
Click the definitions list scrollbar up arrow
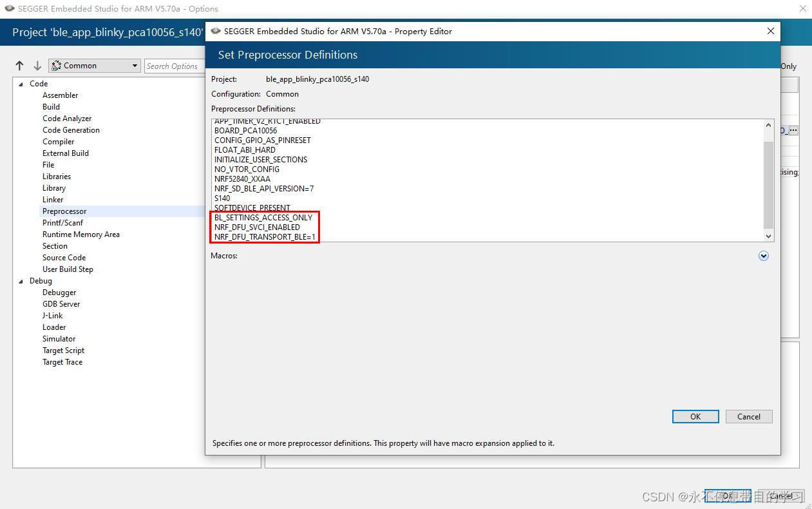point(768,125)
